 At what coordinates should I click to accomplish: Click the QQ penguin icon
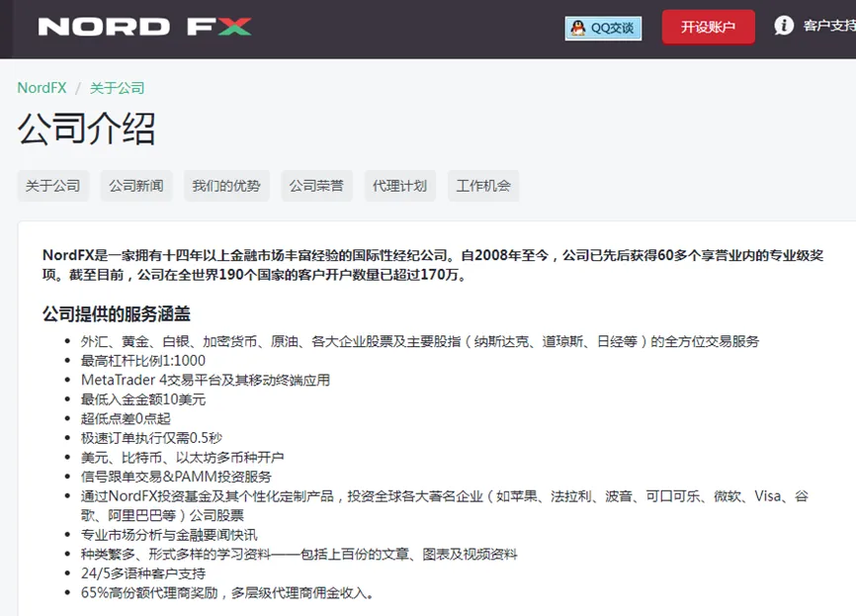(577, 28)
